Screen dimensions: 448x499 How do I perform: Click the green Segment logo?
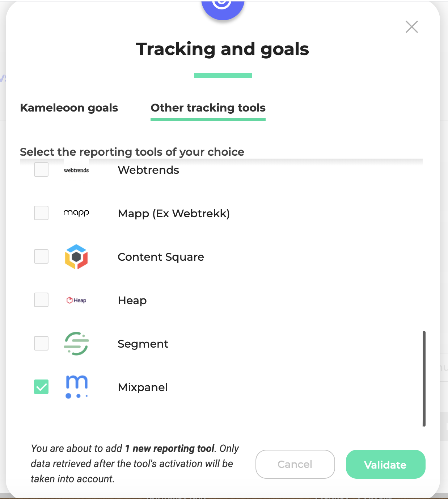click(x=76, y=344)
